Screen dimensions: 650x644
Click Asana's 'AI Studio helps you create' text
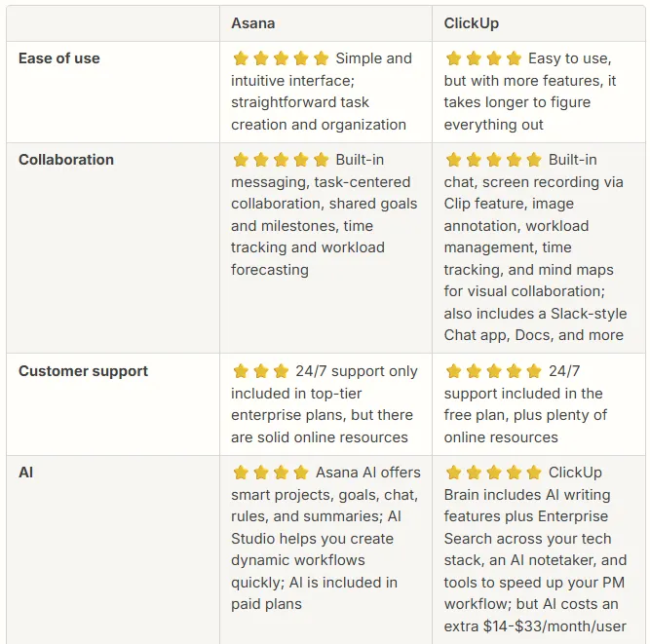pyautogui.click(x=312, y=538)
